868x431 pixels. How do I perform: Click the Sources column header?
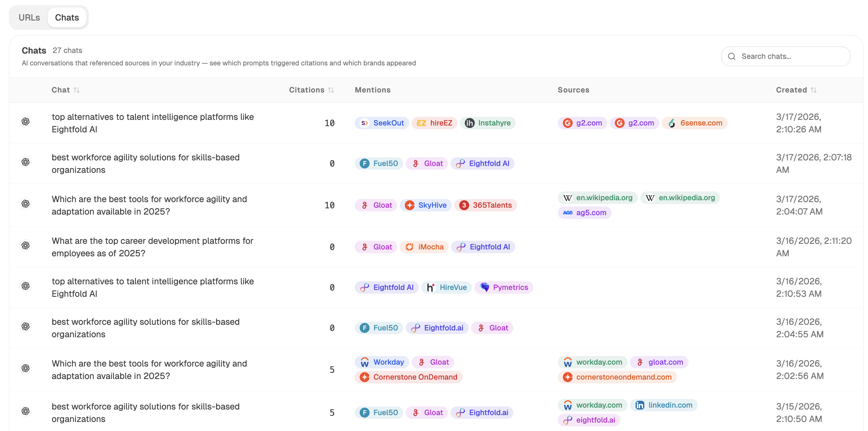click(x=573, y=90)
